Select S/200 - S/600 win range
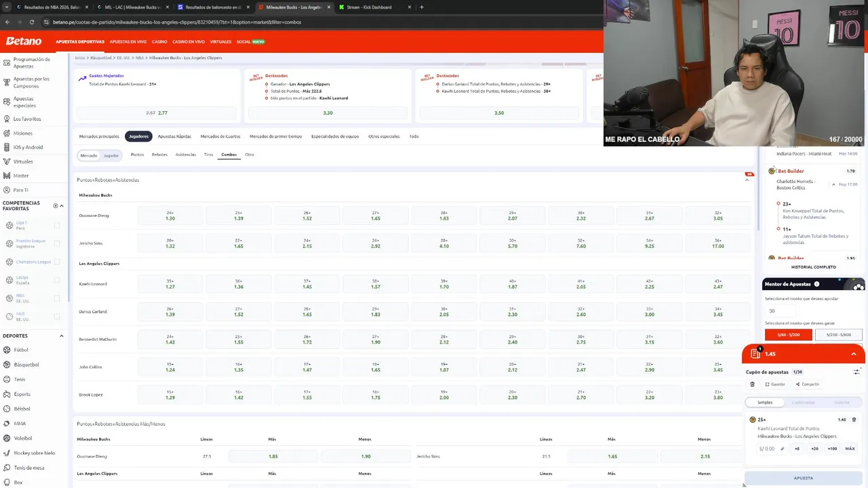 coord(838,335)
